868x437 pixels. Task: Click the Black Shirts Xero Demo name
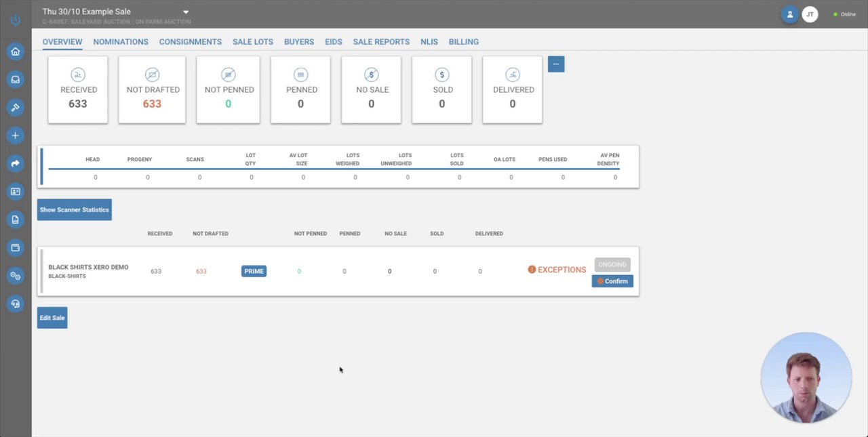pos(88,267)
